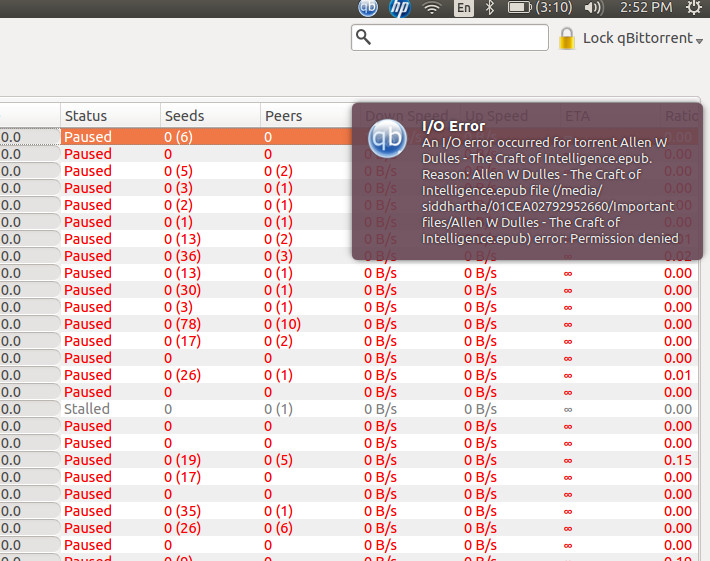Image resolution: width=710 pixels, height=561 pixels.
Task: Focus the torrent search input field
Action: click(x=450, y=37)
